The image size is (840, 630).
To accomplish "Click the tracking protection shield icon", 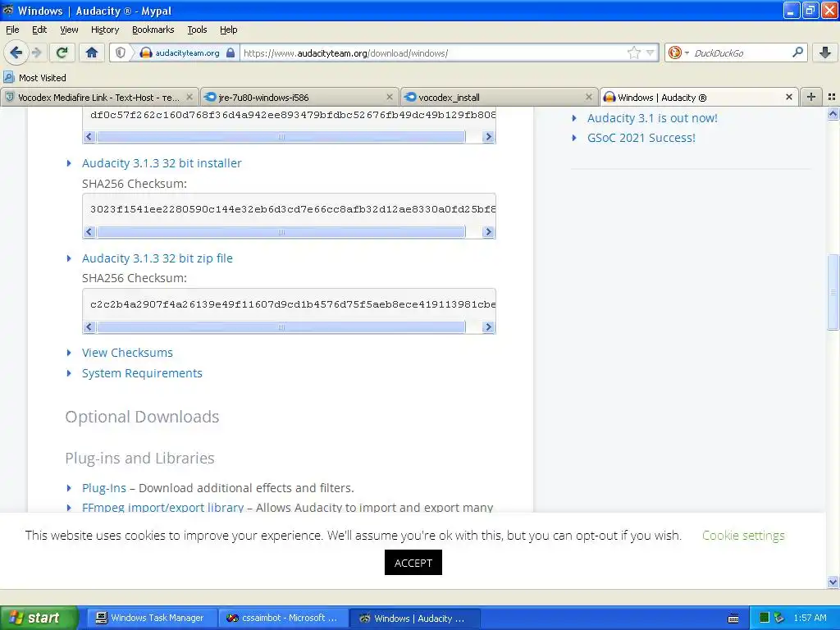I will click(x=121, y=52).
